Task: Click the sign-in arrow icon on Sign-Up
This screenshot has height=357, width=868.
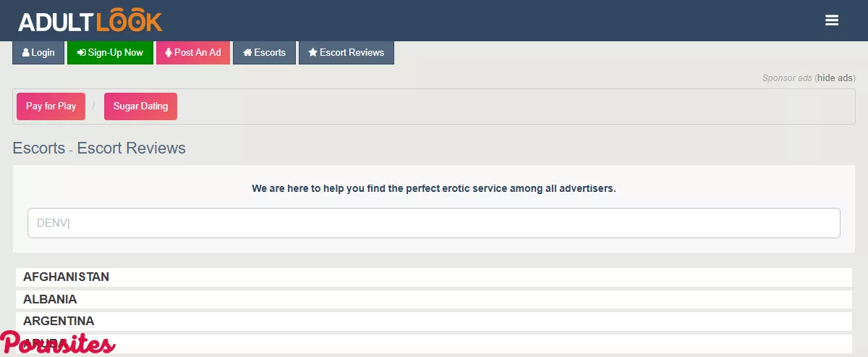Action: (81, 53)
